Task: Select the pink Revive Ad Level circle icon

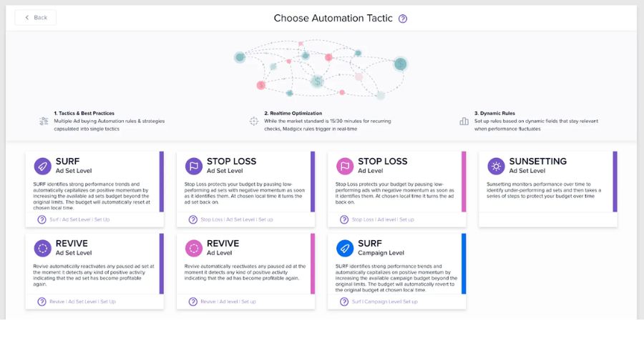Action: [193, 248]
